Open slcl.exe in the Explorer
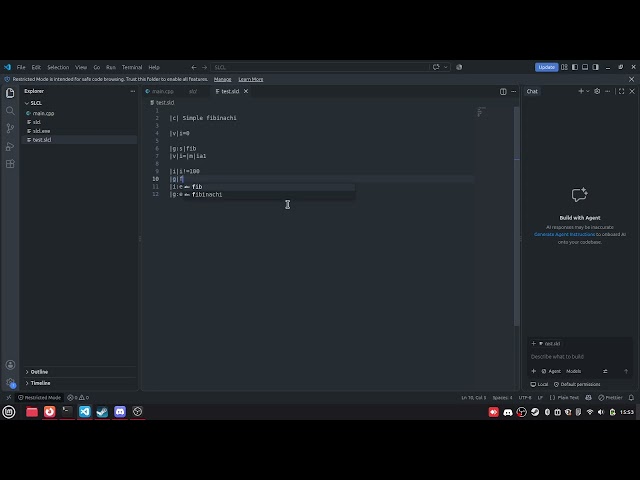Viewport: 640px width, 480px height. (80, 131)
